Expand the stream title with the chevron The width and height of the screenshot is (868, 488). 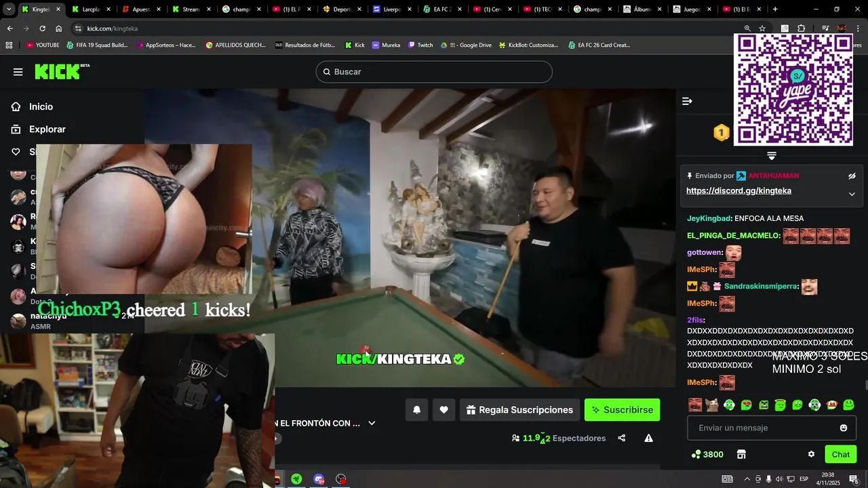(x=372, y=423)
